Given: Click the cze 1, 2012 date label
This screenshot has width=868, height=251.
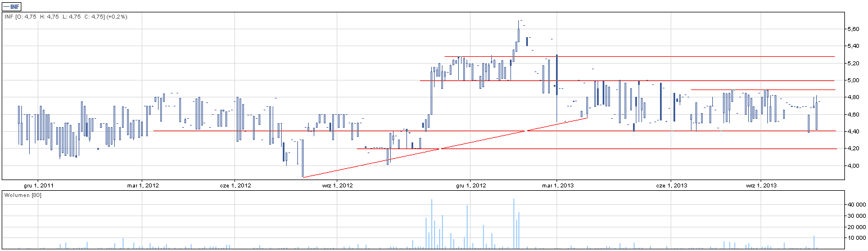Looking at the screenshot, I should click(235, 185).
